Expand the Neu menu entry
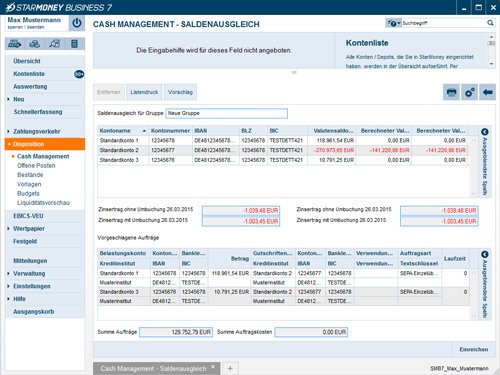 19,99
